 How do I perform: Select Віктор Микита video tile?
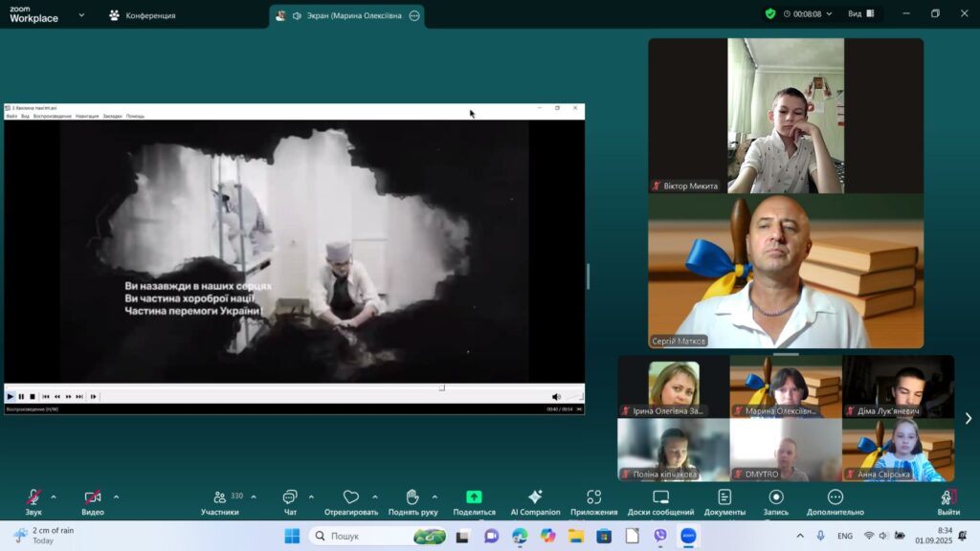point(786,116)
